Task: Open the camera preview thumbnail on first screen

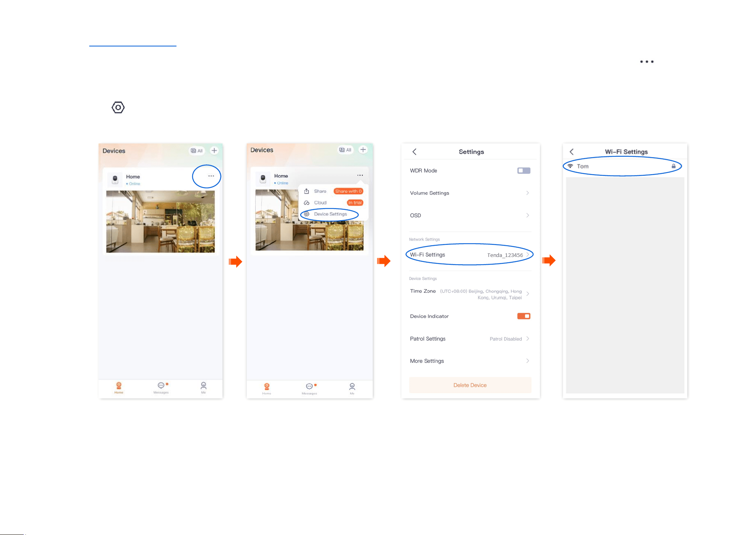Action: (160, 222)
